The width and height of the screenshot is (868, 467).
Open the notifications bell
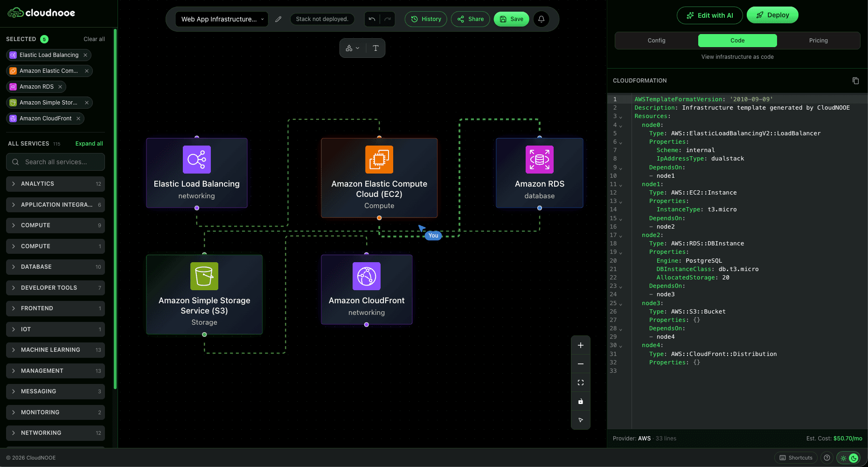click(x=542, y=19)
